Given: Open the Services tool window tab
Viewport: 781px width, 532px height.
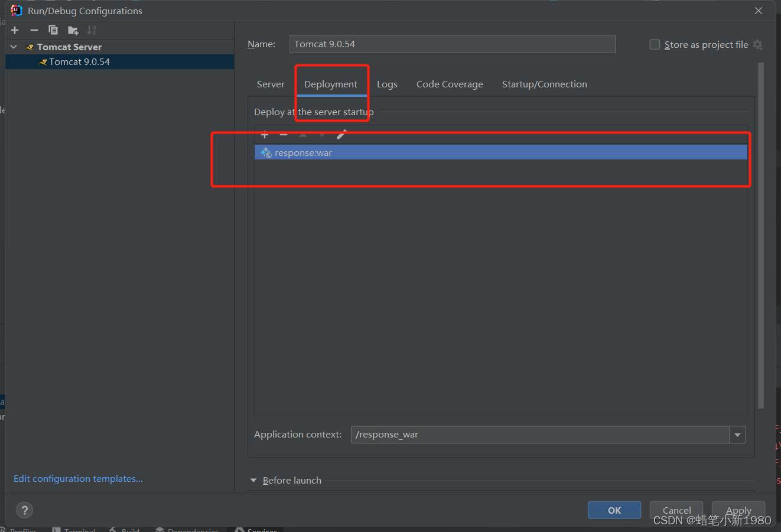Looking at the screenshot, I should click(256, 530).
